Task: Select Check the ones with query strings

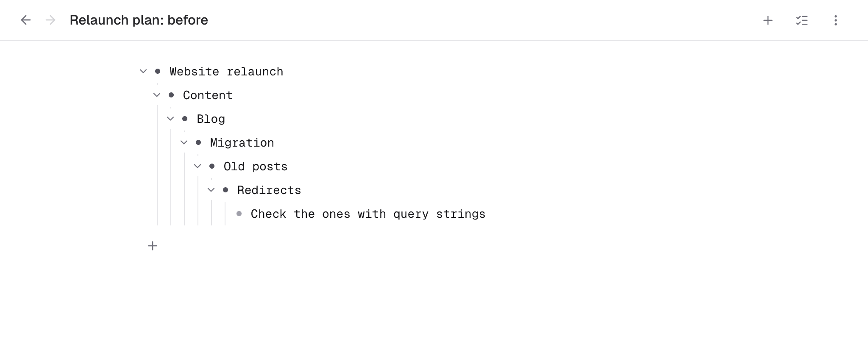Action: click(368, 214)
